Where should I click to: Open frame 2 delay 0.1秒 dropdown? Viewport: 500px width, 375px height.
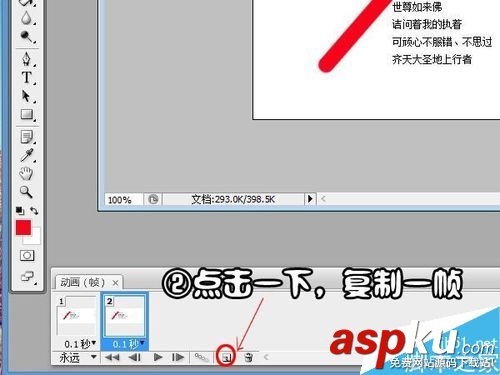(x=128, y=343)
